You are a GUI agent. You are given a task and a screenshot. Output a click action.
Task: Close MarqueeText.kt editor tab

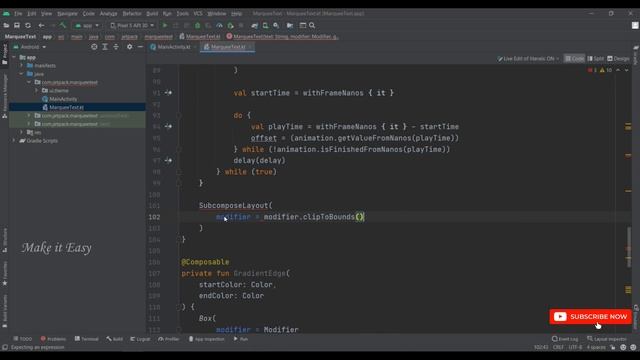pyautogui.click(x=250, y=47)
